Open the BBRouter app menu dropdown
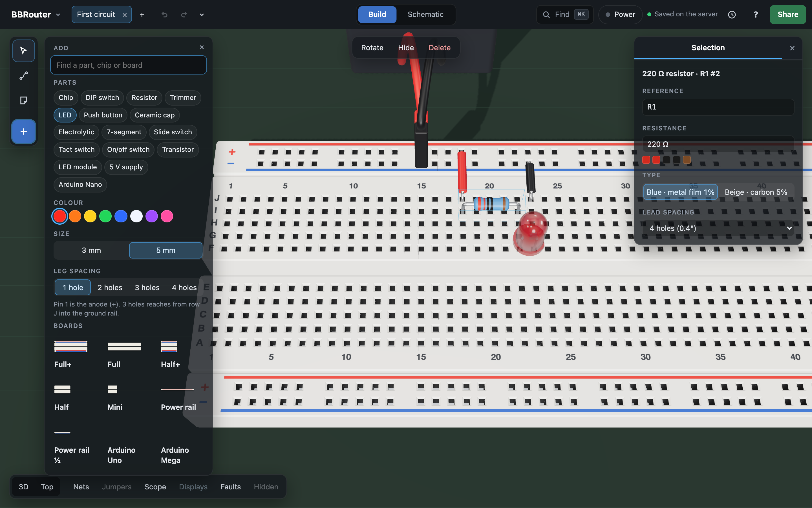The height and width of the screenshot is (508, 812). pyautogui.click(x=36, y=14)
